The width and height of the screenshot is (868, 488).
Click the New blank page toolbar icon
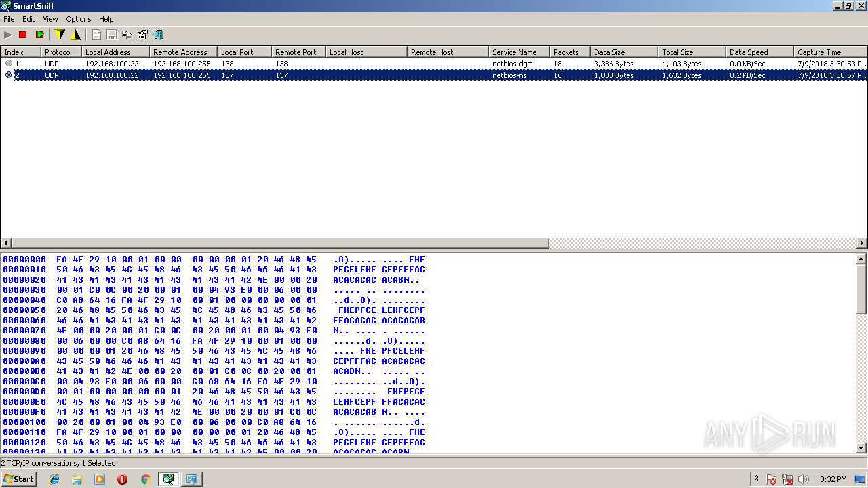click(96, 35)
